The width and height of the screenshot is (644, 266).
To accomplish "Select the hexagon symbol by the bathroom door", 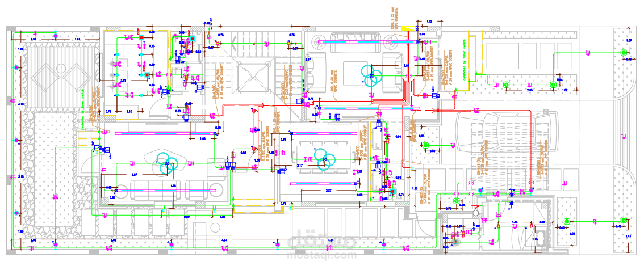I will click(x=476, y=213).
